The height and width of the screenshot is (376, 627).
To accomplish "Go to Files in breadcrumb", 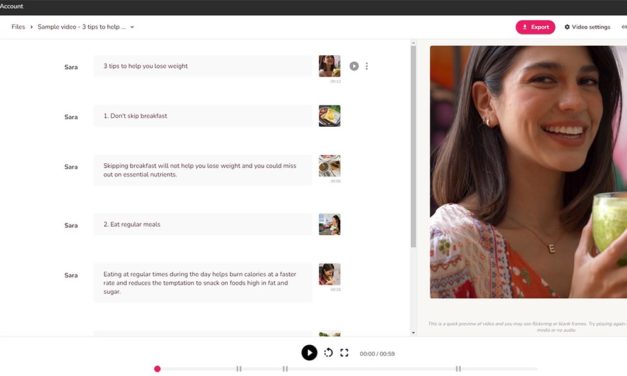I will pos(18,27).
